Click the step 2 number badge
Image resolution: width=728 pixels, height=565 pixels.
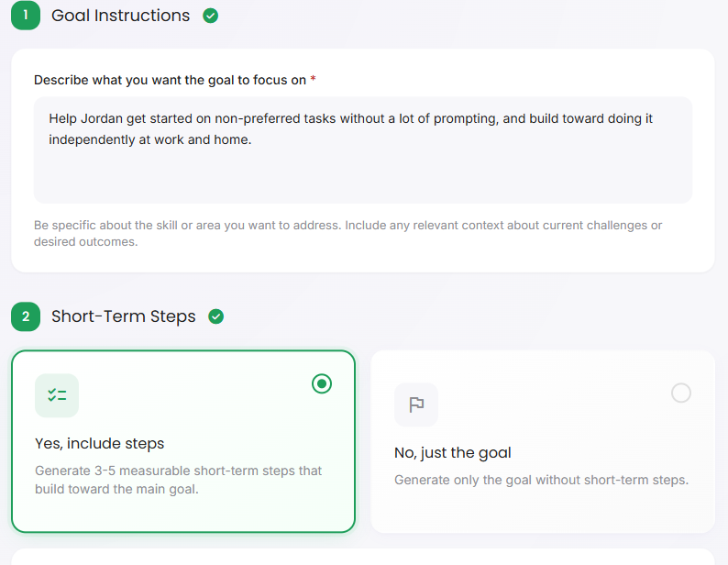[x=26, y=316]
